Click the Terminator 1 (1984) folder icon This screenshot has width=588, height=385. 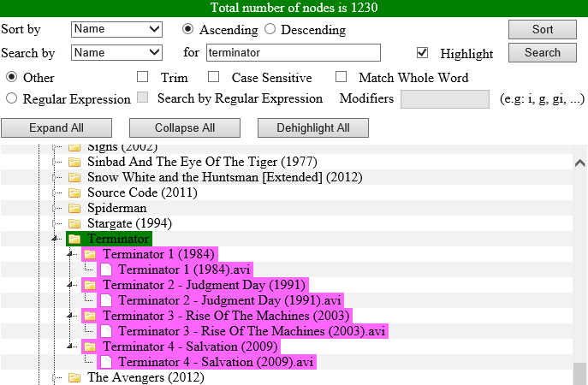click(90, 255)
